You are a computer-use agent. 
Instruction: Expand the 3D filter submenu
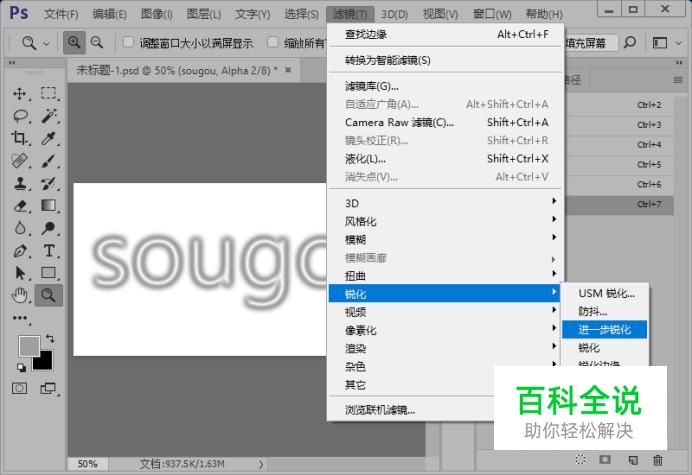[444, 203]
